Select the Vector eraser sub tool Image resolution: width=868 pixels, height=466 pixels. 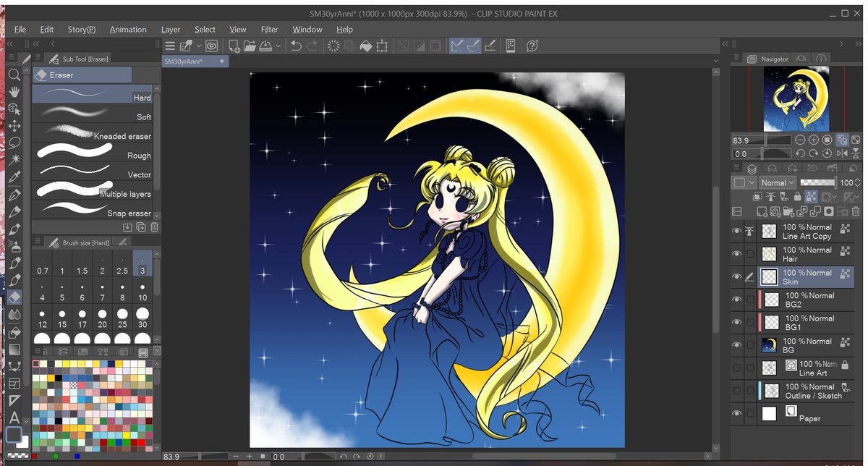tap(93, 171)
